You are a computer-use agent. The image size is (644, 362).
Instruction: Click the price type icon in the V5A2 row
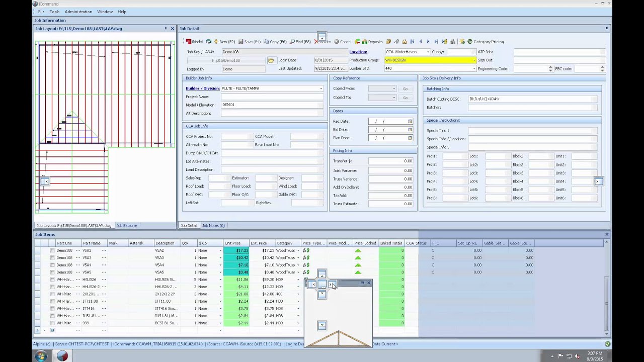[x=306, y=250]
